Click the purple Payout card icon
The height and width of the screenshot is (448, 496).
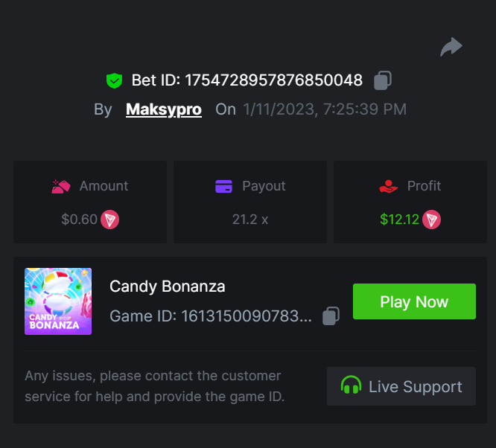223,186
